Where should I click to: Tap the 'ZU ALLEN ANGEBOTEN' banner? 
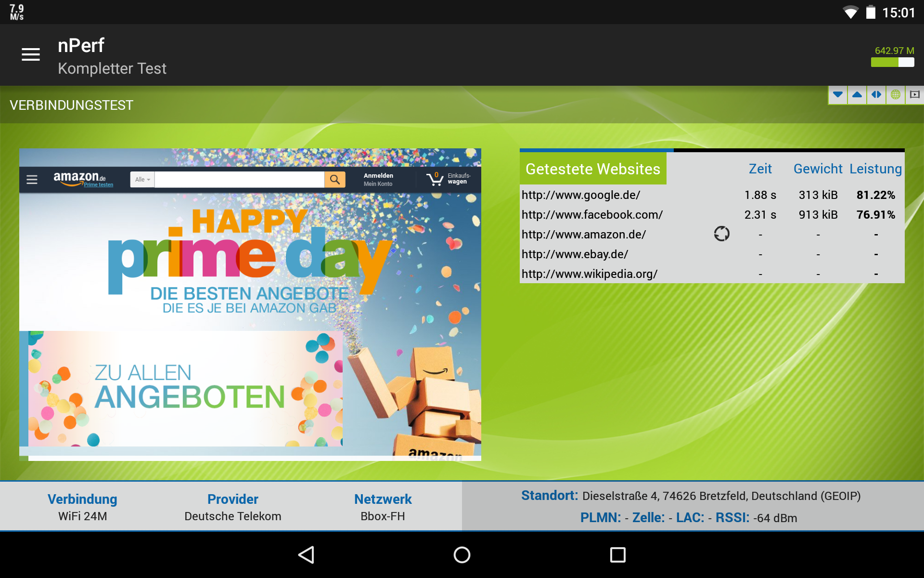[x=185, y=389]
